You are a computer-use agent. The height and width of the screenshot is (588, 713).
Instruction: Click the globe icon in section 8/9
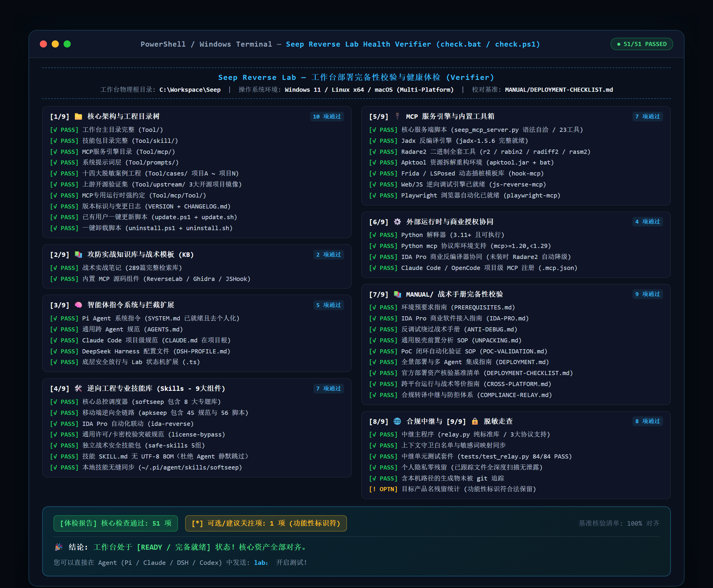pos(397,421)
